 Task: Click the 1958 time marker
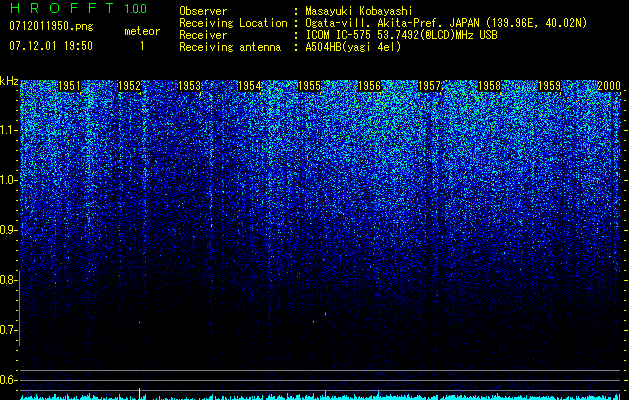(x=490, y=86)
